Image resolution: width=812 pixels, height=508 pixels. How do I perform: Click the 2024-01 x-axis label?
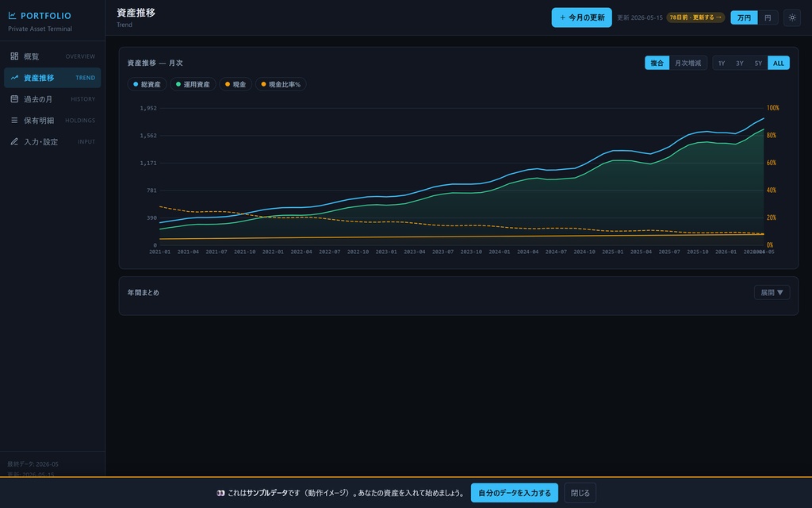pos(500,252)
